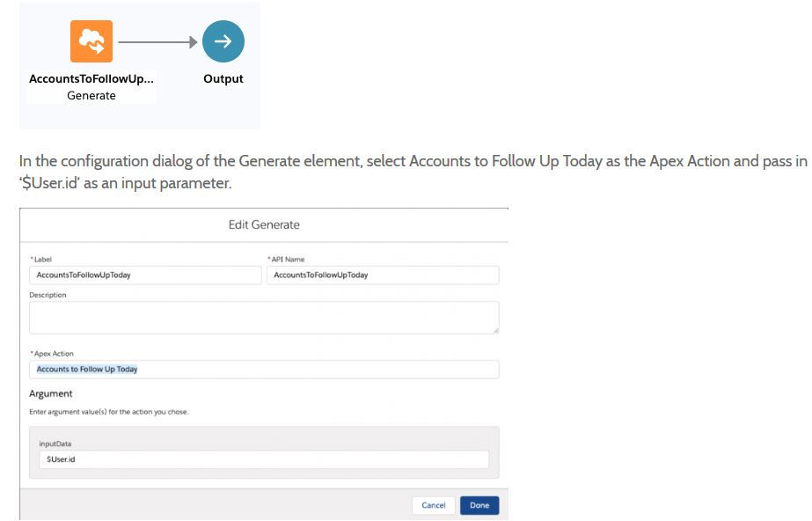Click inside the Description text area

pos(264,318)
